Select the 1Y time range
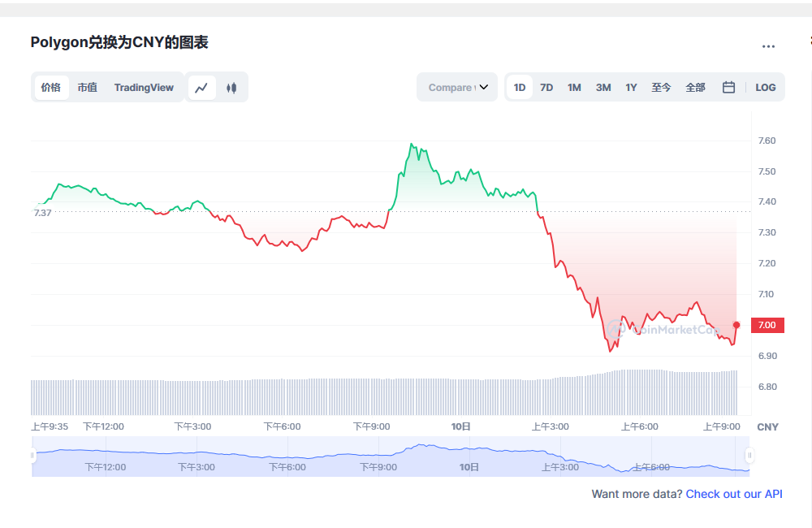The height and width of the screenshot is (528, 812). click(x=631, y=88)
